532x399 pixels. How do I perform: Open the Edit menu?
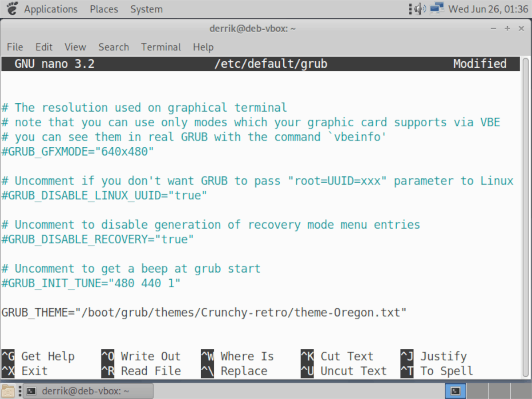tap(43, 47)
